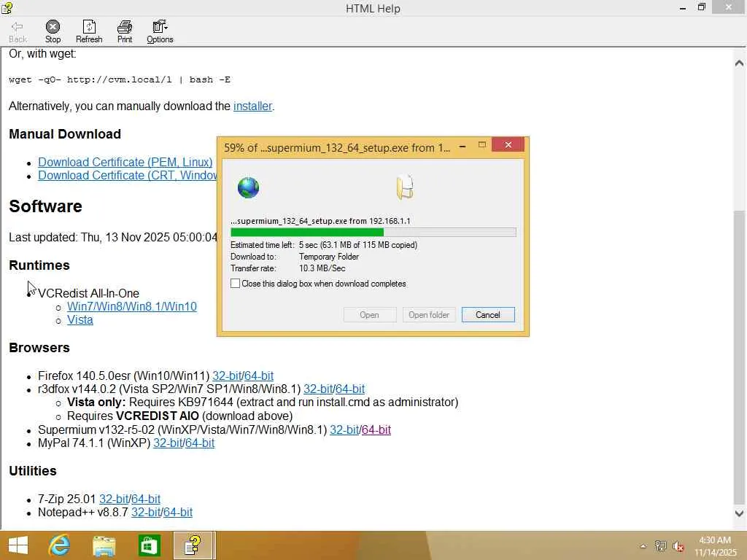Click the globe icon in download dialog
The image size is (747, 560).
(248, 187)
